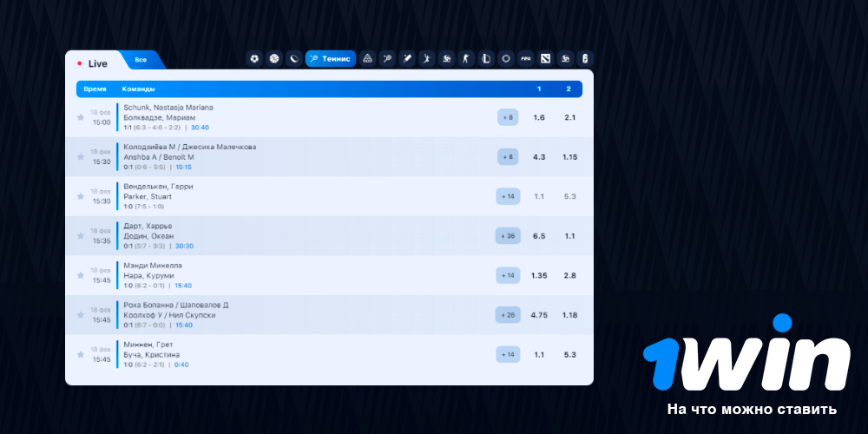Switch to the Live tab

(93, 63)
